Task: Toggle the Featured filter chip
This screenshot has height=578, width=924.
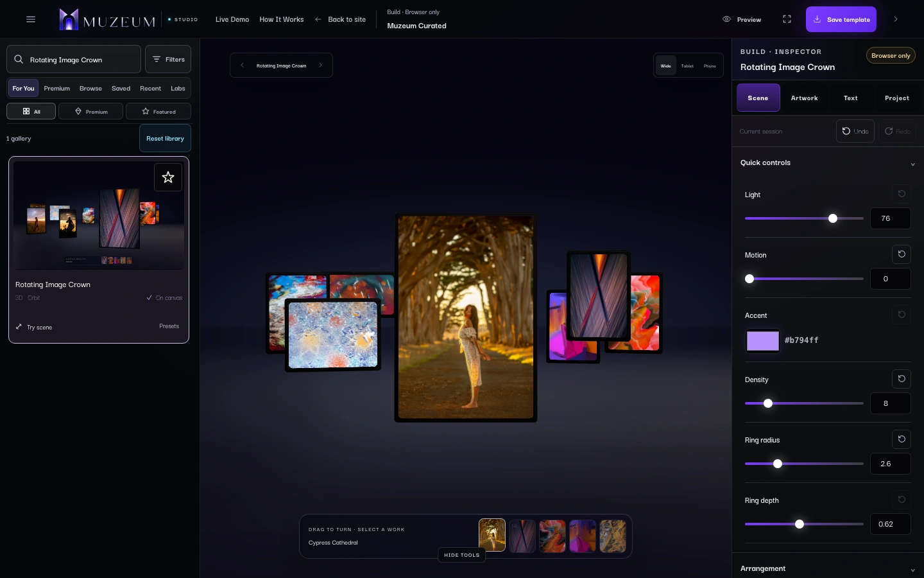Action: click(158, 111)
